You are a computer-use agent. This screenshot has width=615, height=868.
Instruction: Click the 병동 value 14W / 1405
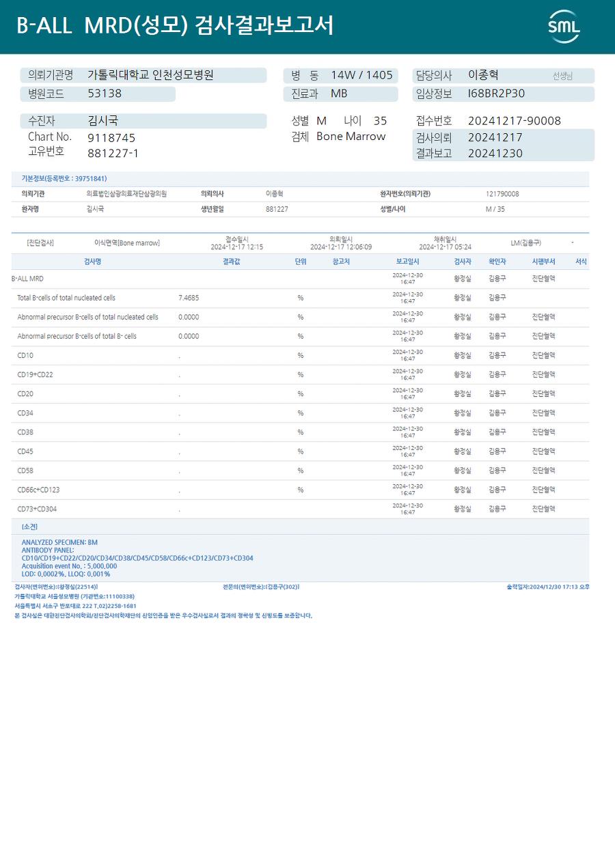tap(361, 75)
